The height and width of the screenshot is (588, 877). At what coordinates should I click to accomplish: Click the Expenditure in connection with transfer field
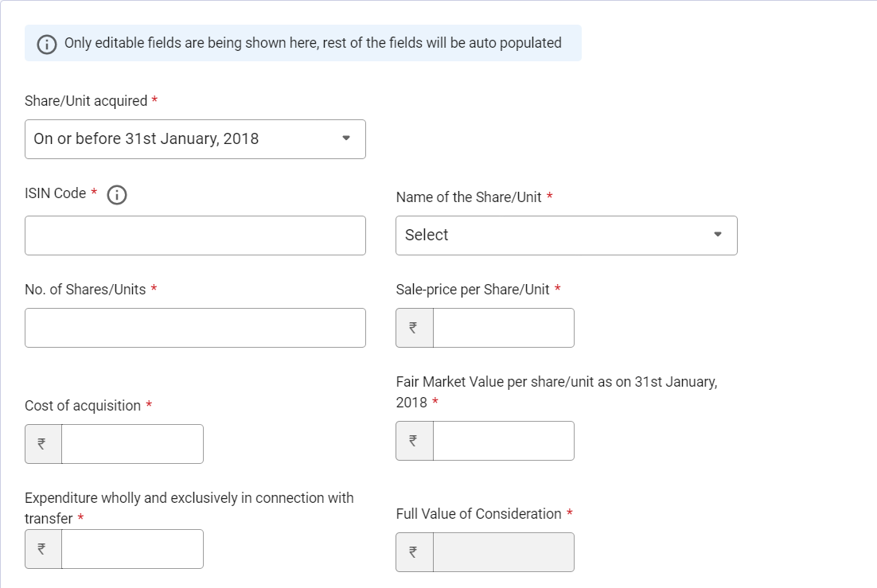133,549
